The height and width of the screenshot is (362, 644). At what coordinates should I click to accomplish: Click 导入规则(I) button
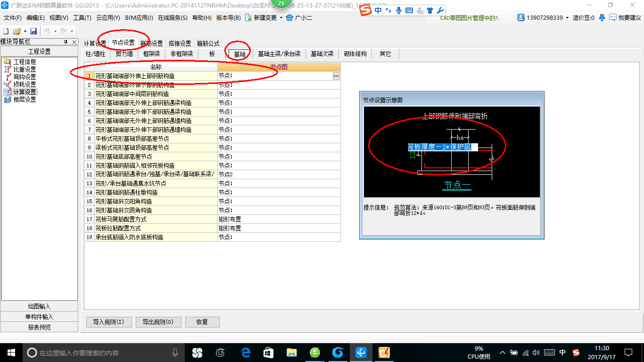click(108, 322)
